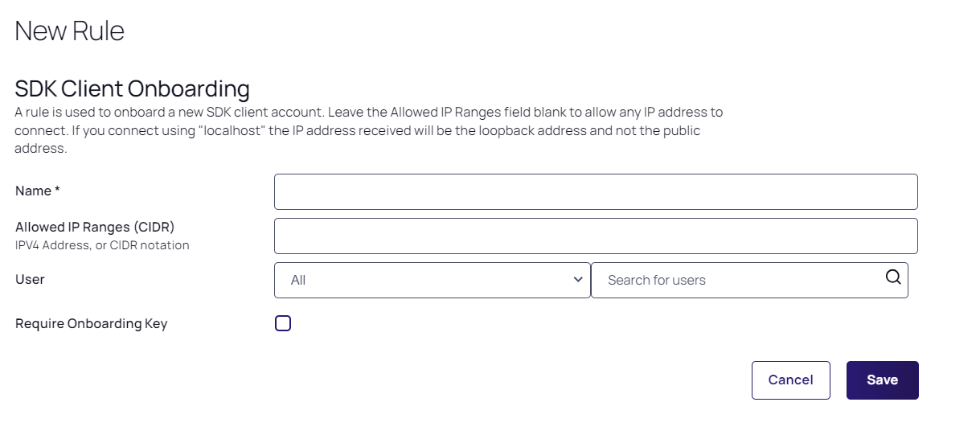Expand the chevron arrow on User dropdown
This screenshot has width=980, height=435.
pos(577,280)
